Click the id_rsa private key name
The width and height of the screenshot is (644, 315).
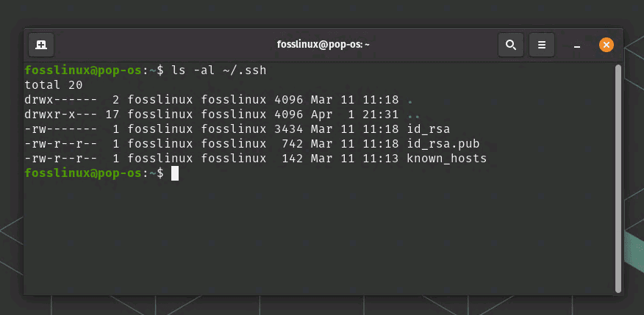click(428, 129)
